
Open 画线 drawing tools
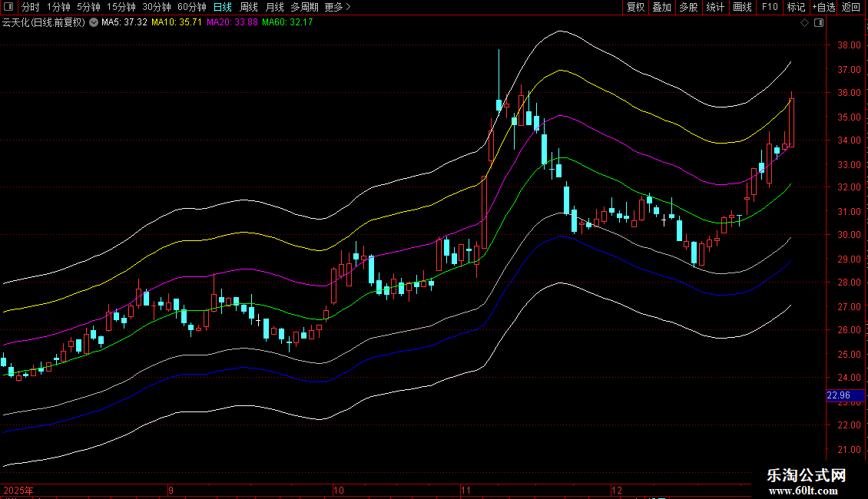point(743,7)
